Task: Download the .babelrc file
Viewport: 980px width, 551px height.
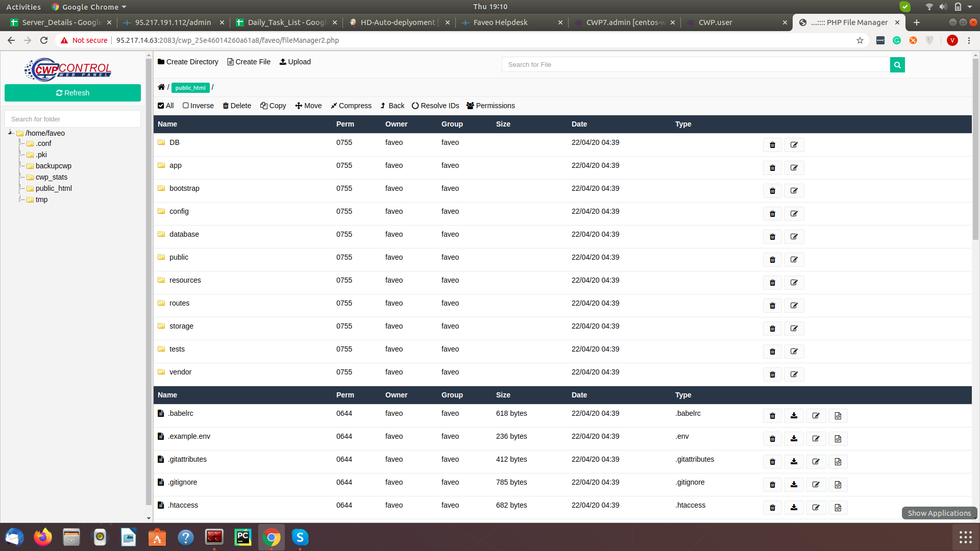Action: [794, 416]
